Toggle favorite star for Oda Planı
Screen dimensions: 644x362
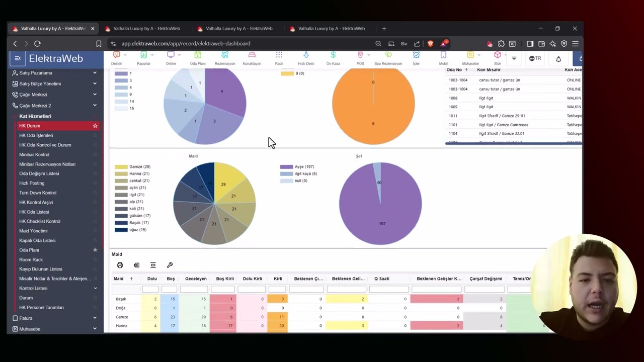point(95,250)
